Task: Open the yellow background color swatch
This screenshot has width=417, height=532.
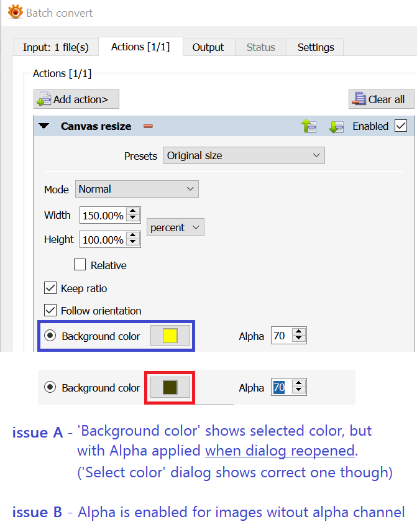Action: tap(170, 336)
